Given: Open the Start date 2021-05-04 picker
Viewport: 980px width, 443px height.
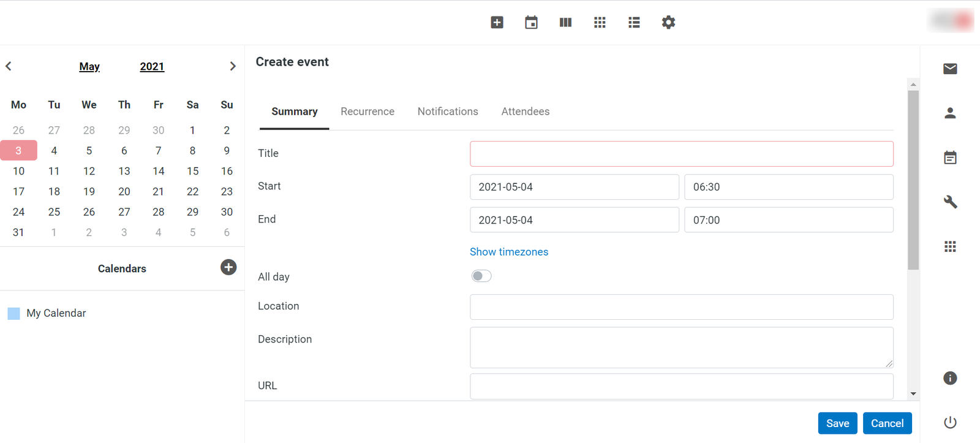Looking at the screenshot, I should pos(575,187).
